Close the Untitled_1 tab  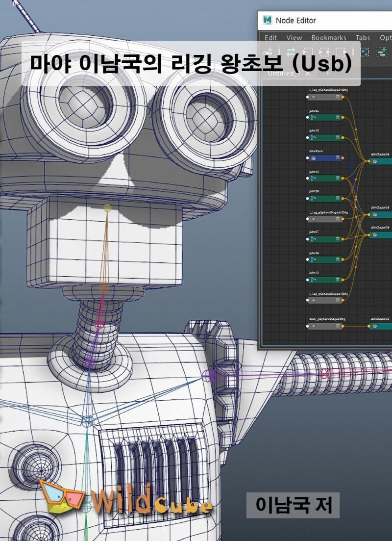[x=308, y=73]
